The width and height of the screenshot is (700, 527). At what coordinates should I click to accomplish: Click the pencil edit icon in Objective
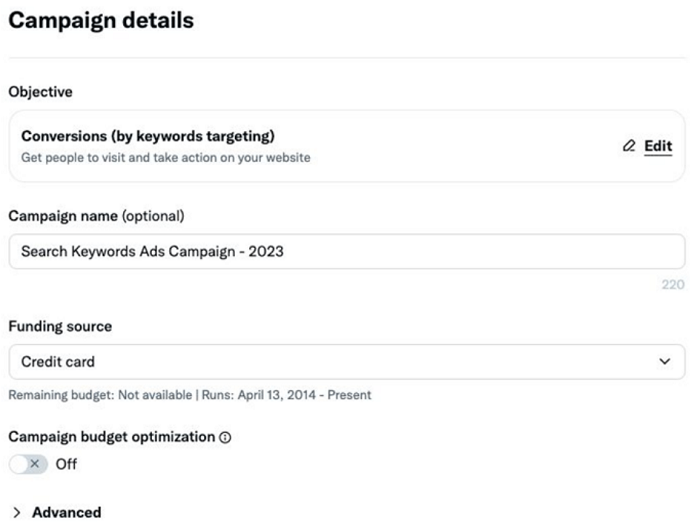pyautogui.click(x=629, y=146)
